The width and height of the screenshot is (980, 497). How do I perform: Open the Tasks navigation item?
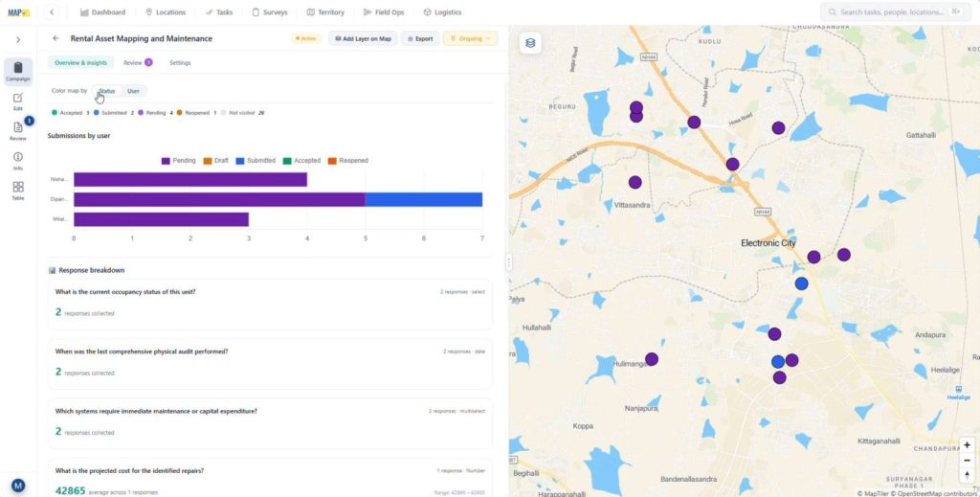(x=219, y=11)
